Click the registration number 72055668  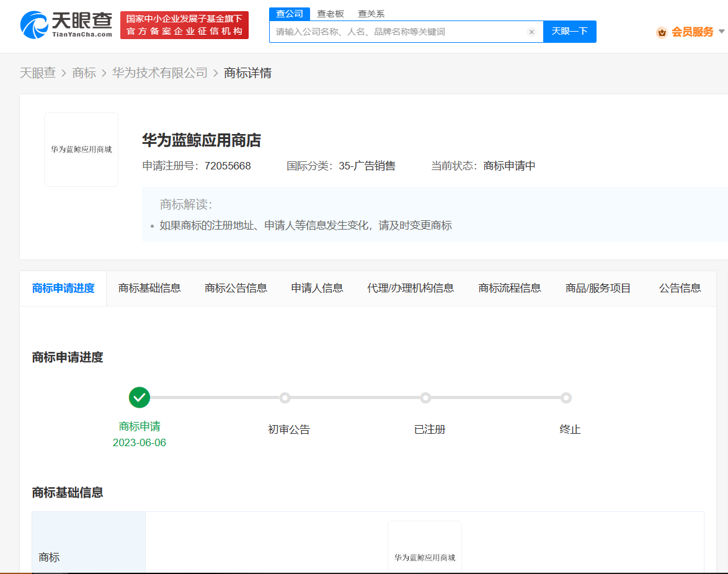pos(228,166)
